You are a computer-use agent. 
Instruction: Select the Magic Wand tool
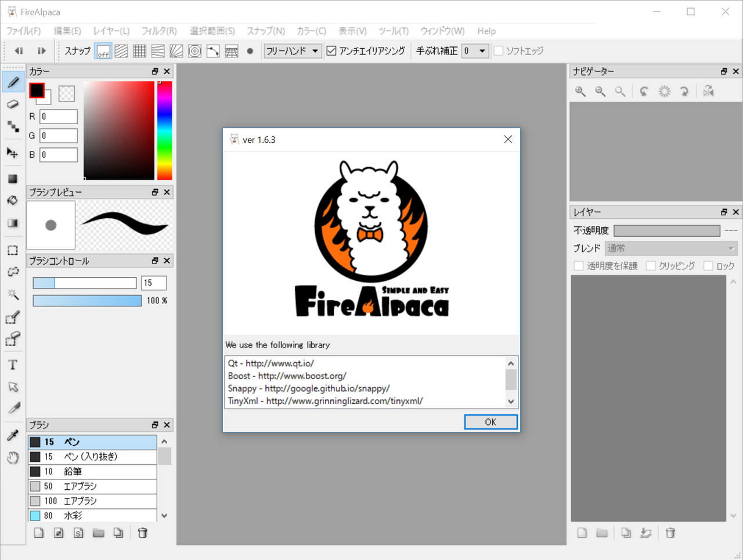tap(13, 294)
